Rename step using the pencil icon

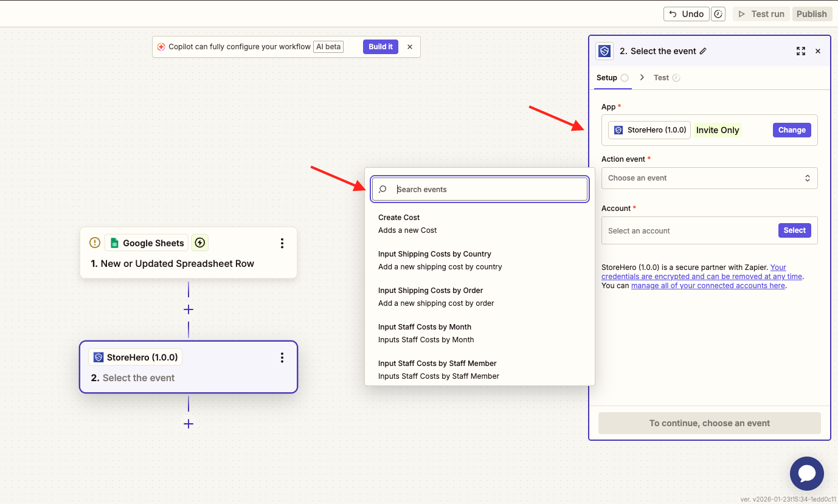[703, 51]
